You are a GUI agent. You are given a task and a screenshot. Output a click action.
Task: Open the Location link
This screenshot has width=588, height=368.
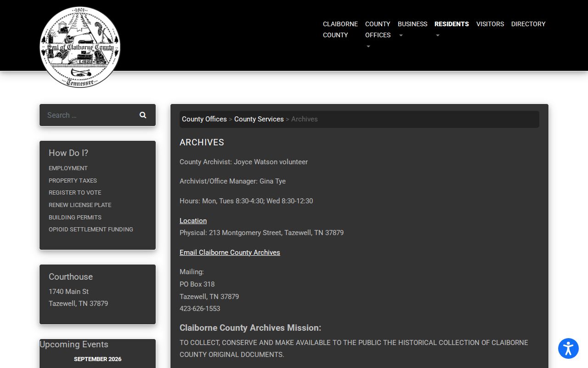(x=193, y=221)
